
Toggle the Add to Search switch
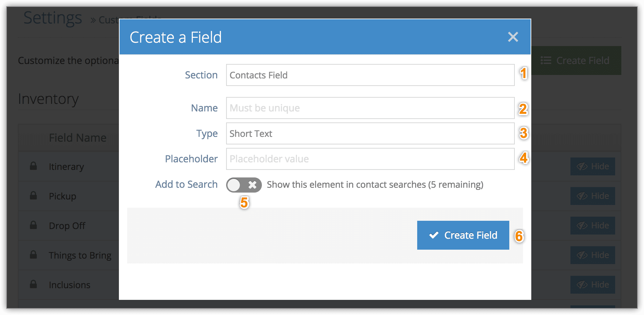coord(244,185)
